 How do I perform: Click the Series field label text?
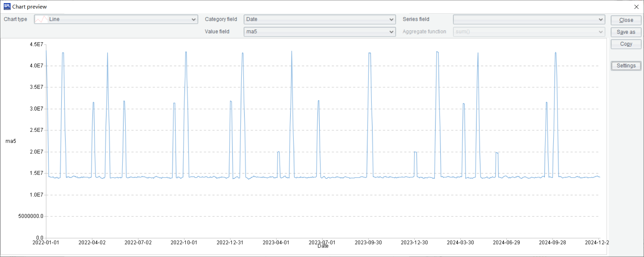click(x=416, y=19)
